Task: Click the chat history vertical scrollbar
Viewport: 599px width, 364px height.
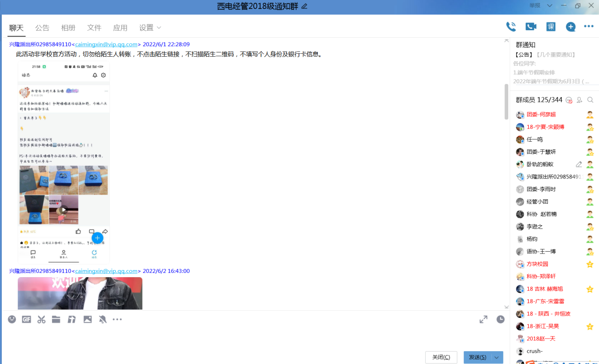Action: [506, 102]
